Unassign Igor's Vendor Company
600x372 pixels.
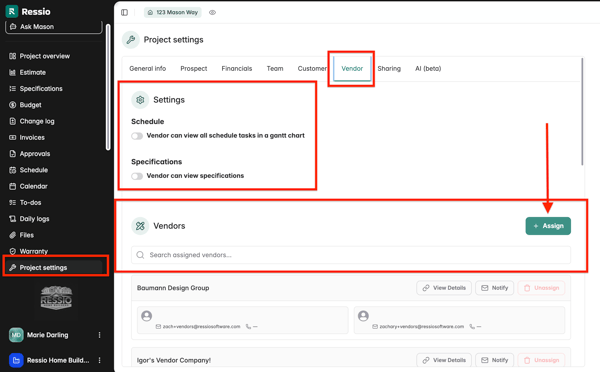coord(541,360)
